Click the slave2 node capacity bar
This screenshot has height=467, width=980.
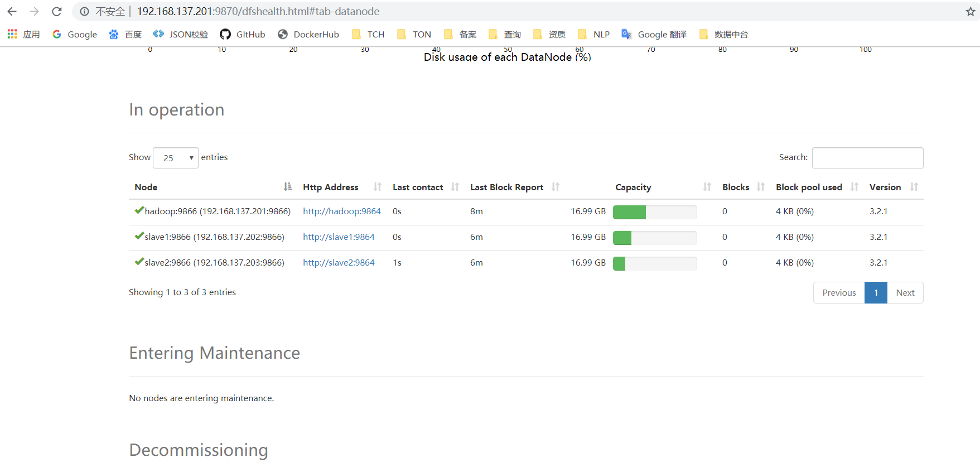click(655, 263)
